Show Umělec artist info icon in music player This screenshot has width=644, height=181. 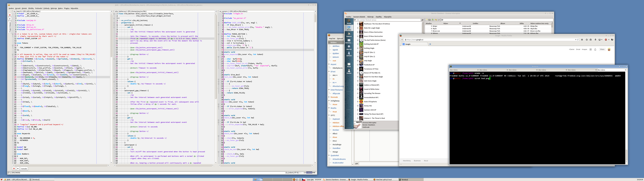(349, 72)
